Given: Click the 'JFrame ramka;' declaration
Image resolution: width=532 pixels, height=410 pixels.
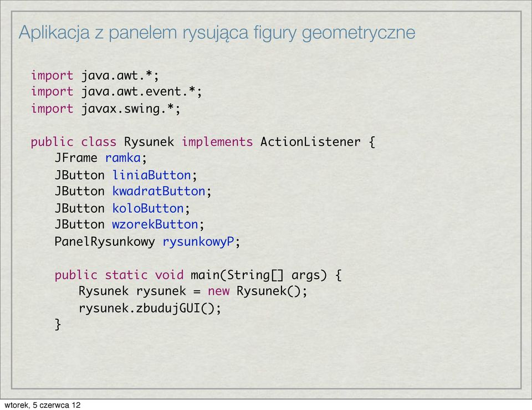Looking at the screenshot, I should click(x=101, y=158).
